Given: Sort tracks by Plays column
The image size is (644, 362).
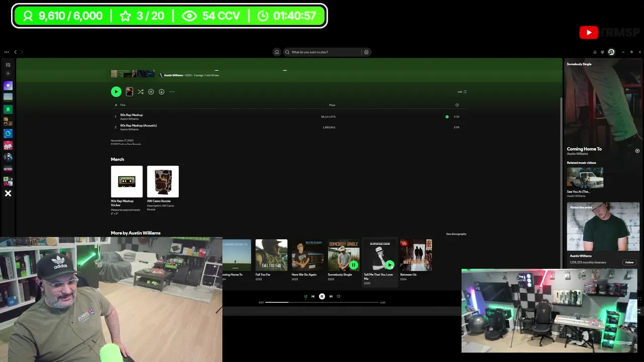Looking at the screenshot, I should [x=332, y=105].
